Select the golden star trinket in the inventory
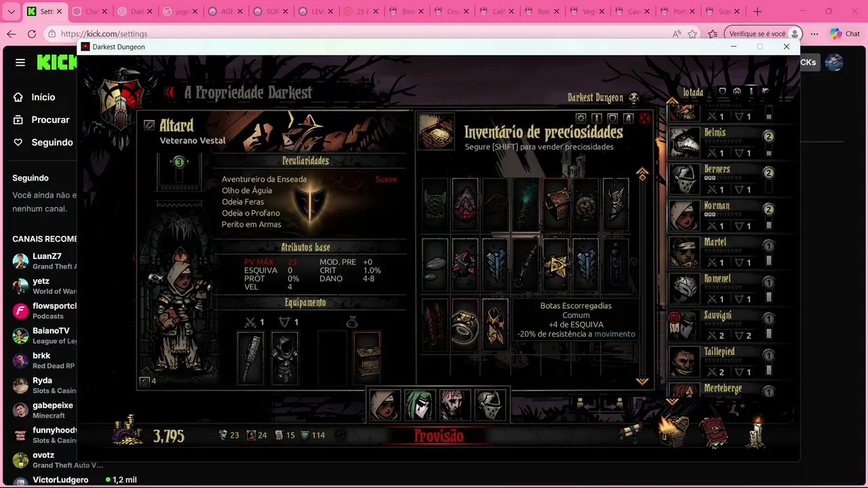Screen dimensions: 868x488 pyautogui.click(x=555, y=264)
